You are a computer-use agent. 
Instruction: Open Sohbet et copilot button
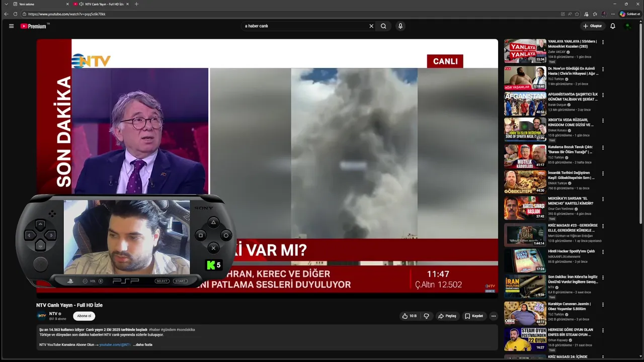tap(630, 14)
